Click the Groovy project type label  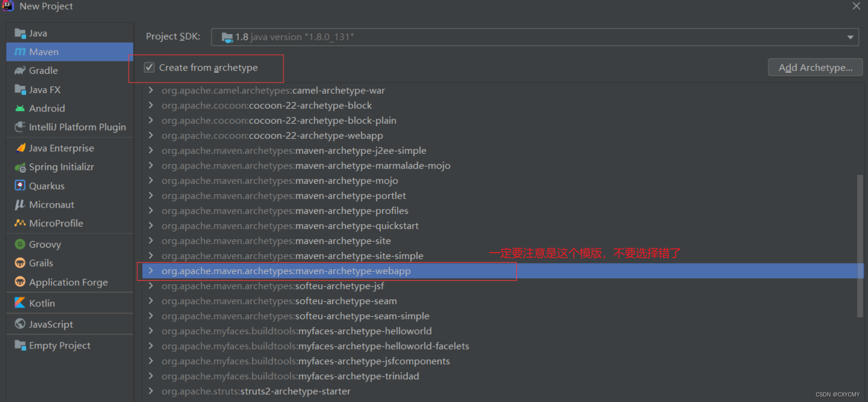[x=45, y=245]
